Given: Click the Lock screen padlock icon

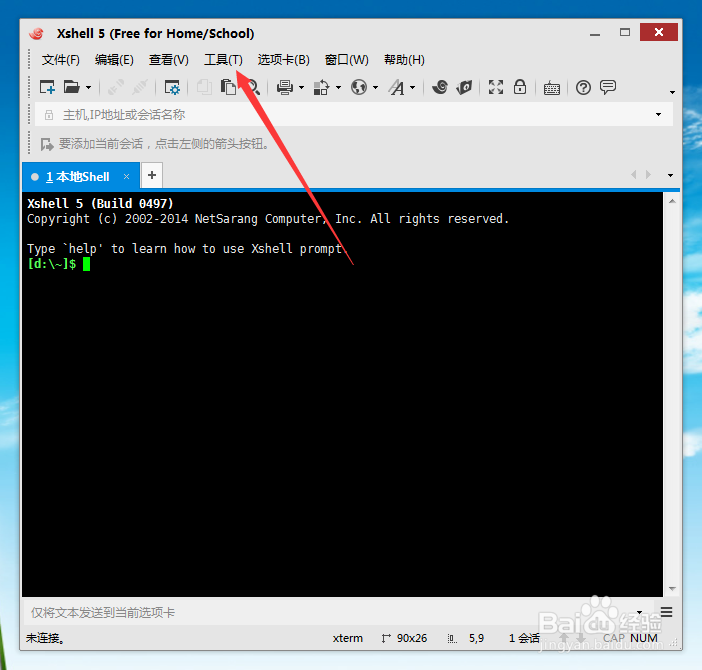Looking at the screenshot, I should (x=520, y=87).
